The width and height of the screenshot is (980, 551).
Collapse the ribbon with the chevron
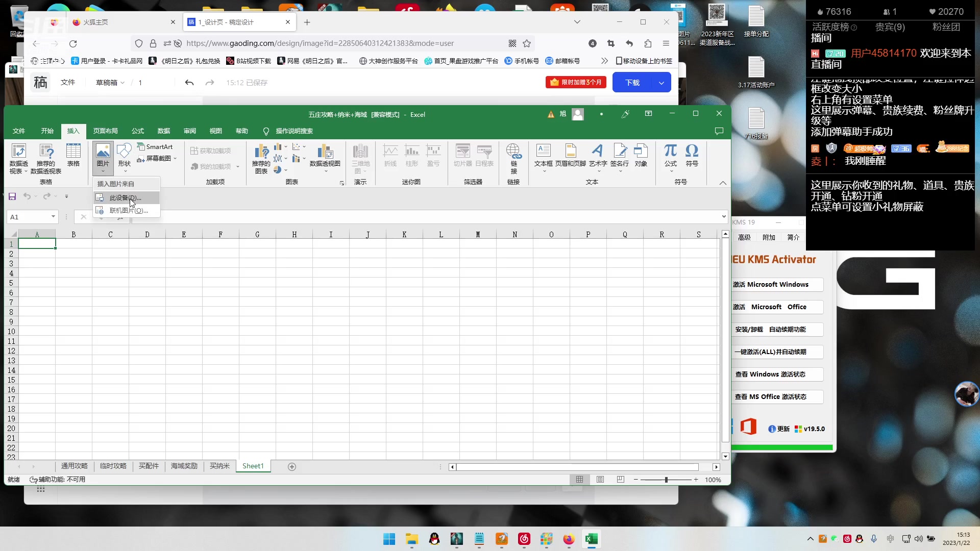coord(723,183)
